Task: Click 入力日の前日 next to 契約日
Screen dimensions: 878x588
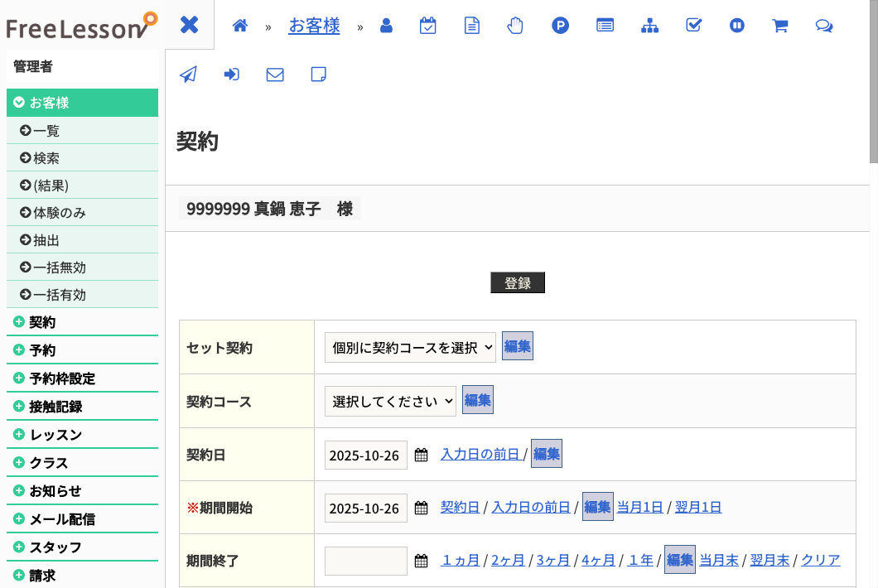Action: [481, 454]
